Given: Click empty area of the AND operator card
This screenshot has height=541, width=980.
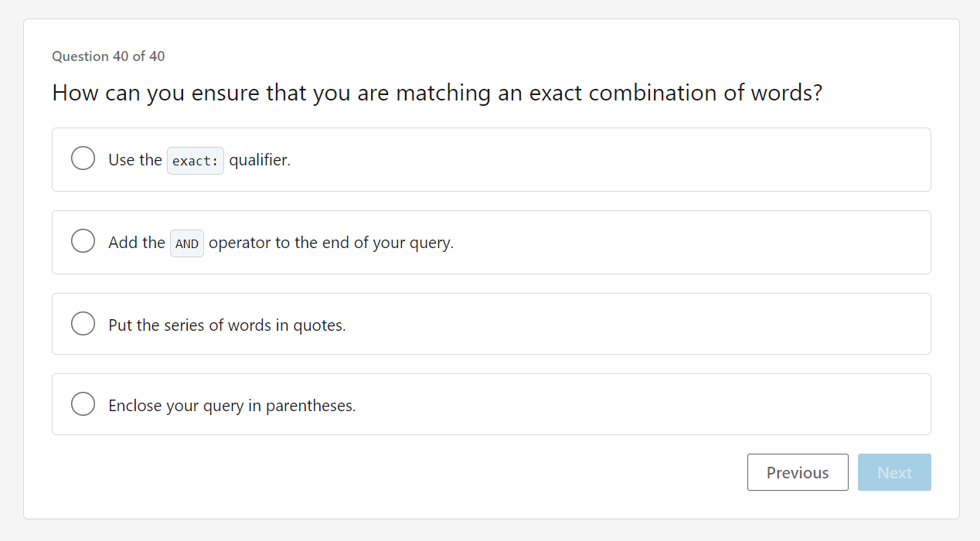Looking at the screenshot, I should click(x=657, y=242).
